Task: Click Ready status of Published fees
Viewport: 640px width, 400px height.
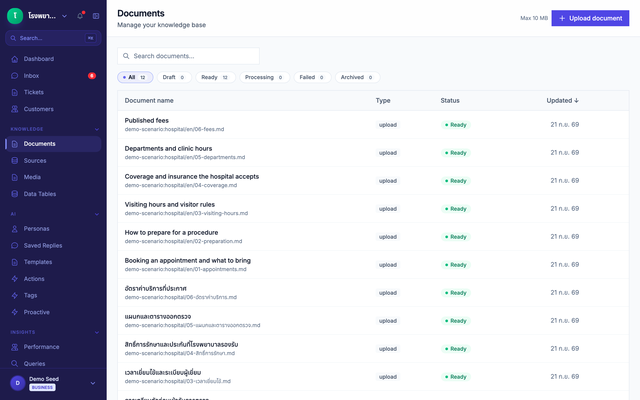Action: tap(456, 125)
